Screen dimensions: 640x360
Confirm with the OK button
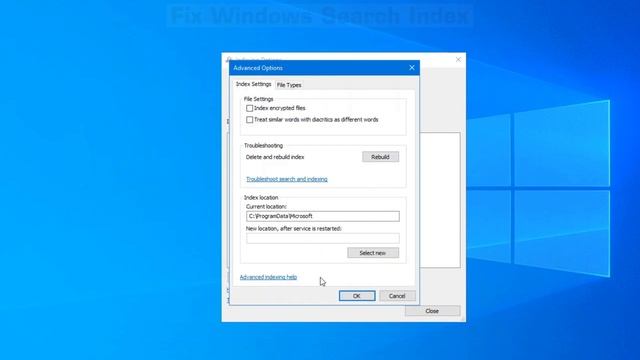pyautogui.click(x=357, y=296)
